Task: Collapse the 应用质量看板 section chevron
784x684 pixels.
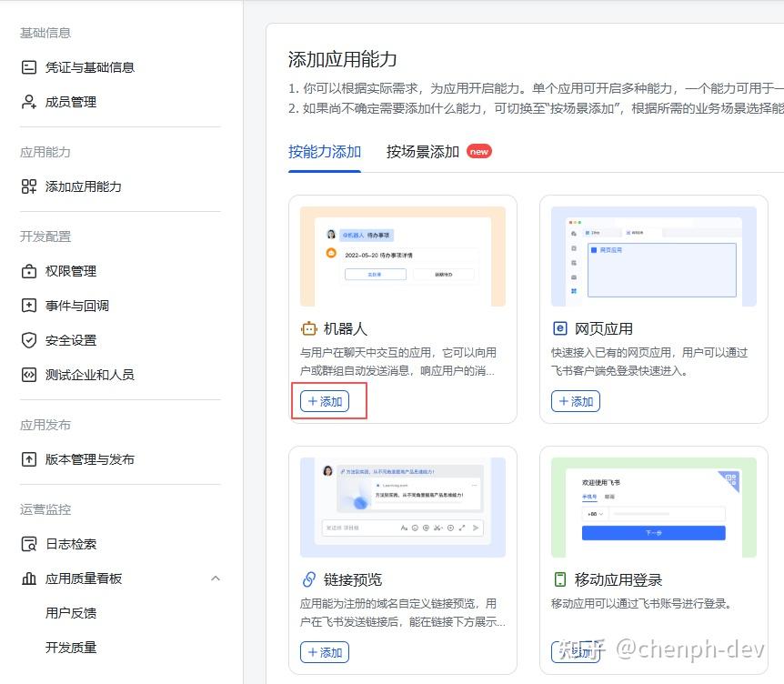Action: 216,578
